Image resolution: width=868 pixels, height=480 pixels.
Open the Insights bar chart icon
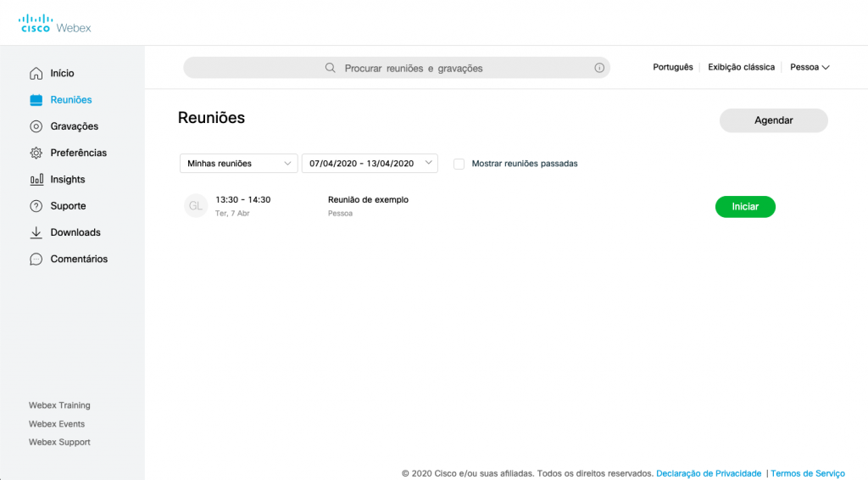click(36, 180)
